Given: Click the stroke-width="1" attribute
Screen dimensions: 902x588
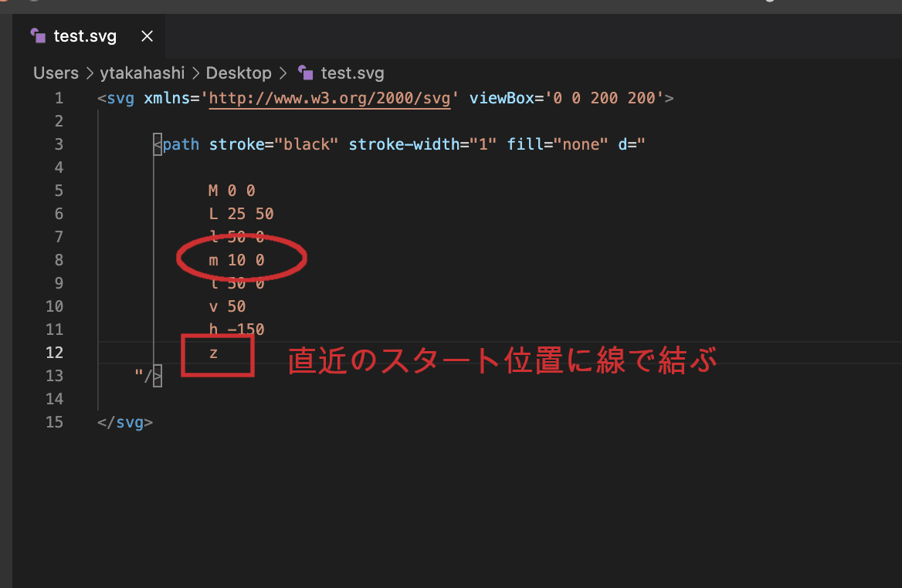Looking at the screenshot, I should [422, 144].
